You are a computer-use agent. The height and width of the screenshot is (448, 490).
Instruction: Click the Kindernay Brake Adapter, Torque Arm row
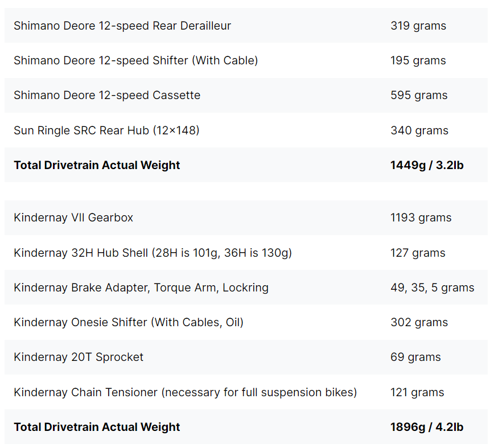(141, 287)
